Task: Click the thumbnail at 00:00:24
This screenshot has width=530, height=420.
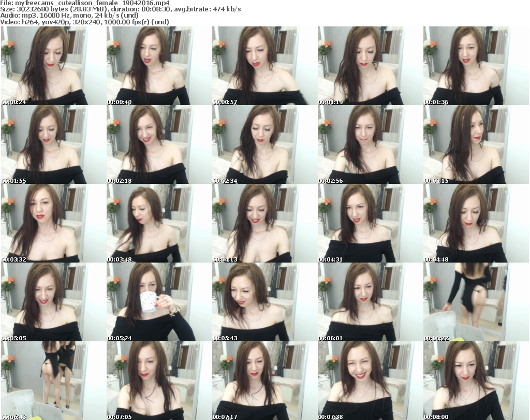Action: pyautogui.click(x=53, y=66)
